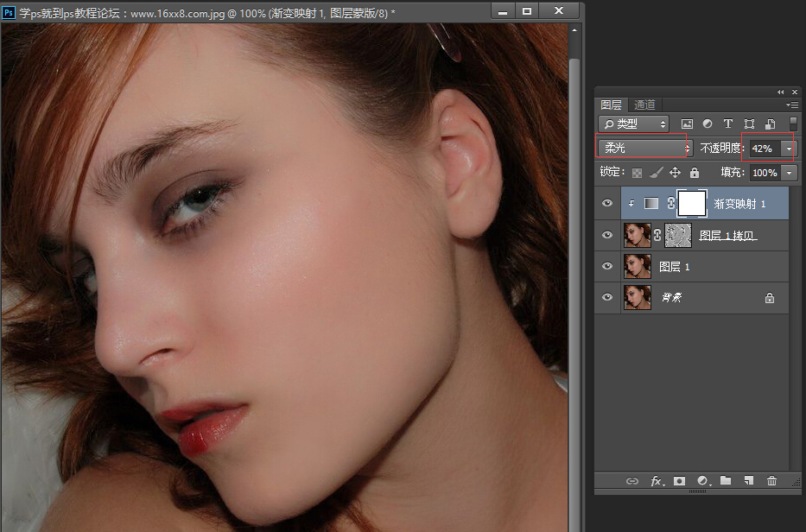Screen dimensions: 806x532
Task: Click the delete layer trash icon
Action: pyautogui.click(x=771, y=481)
